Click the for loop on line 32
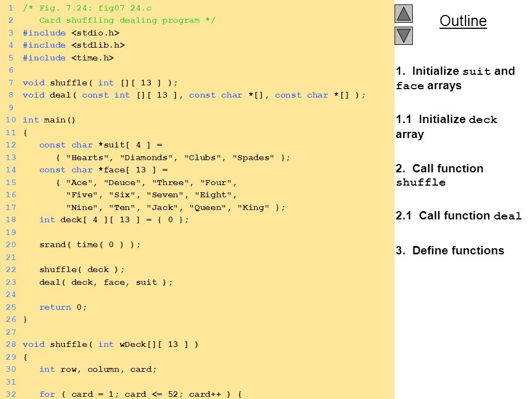 140,394
